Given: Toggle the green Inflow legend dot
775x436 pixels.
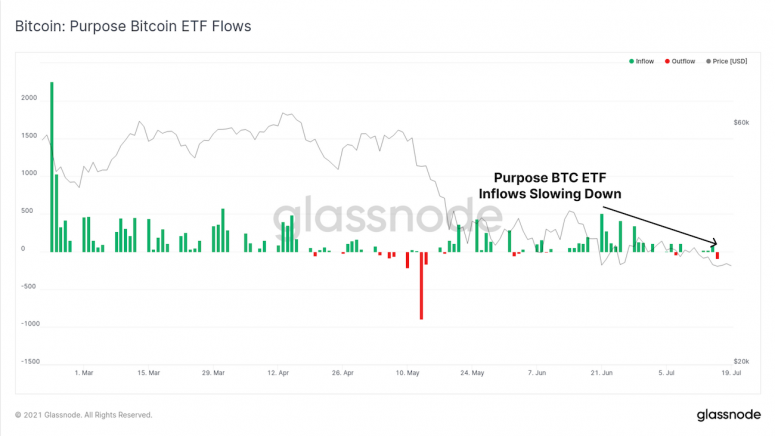Looking at the screenshot, I should click(631, 61).
